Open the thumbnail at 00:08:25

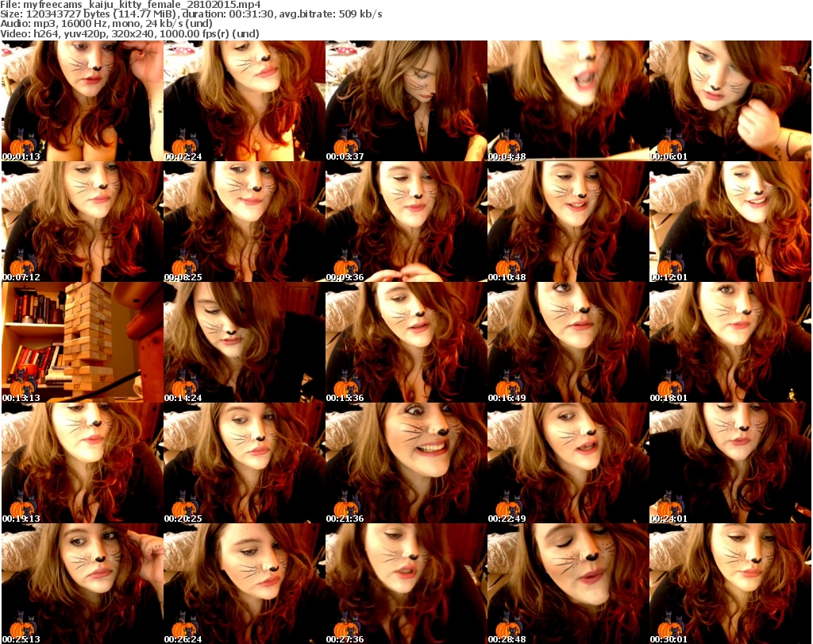tap(245, 222)
